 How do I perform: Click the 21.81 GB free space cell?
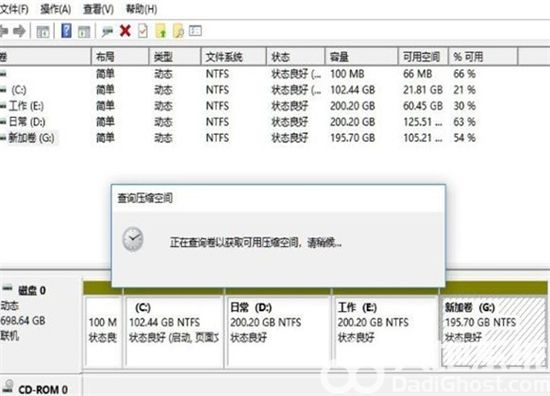423,90
